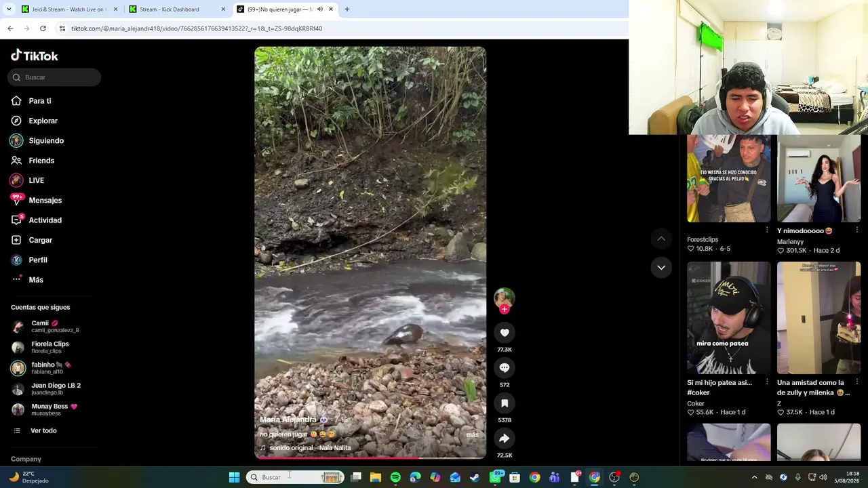Image resolution: width=868 pixels, height=488 pixels.
Task: Go to previous video with up arrow
Action: point(661,239)
